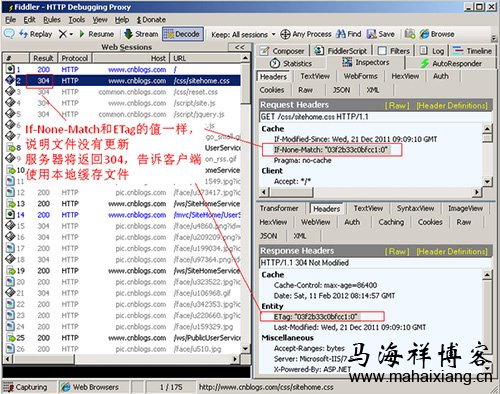Open the Timeline tab

tap(472, 51)
